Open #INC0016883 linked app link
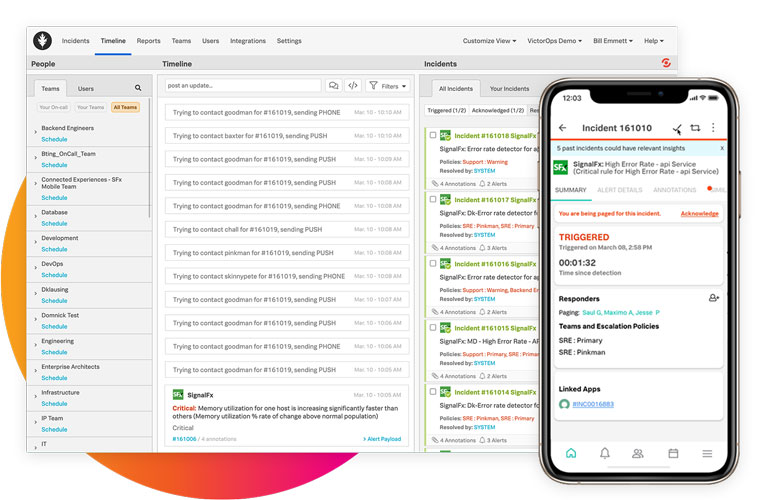This screenshot has height=500, width=760. 593,404
